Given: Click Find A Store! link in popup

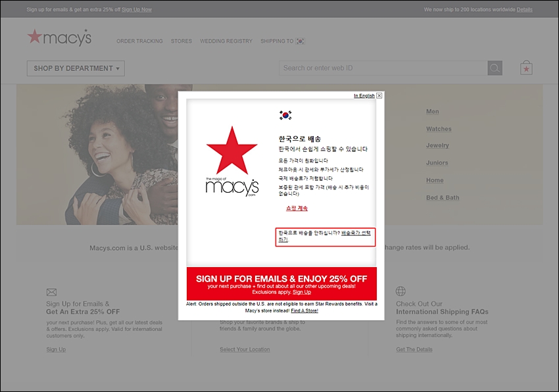Looking at the screenshot, I should 304,310.
